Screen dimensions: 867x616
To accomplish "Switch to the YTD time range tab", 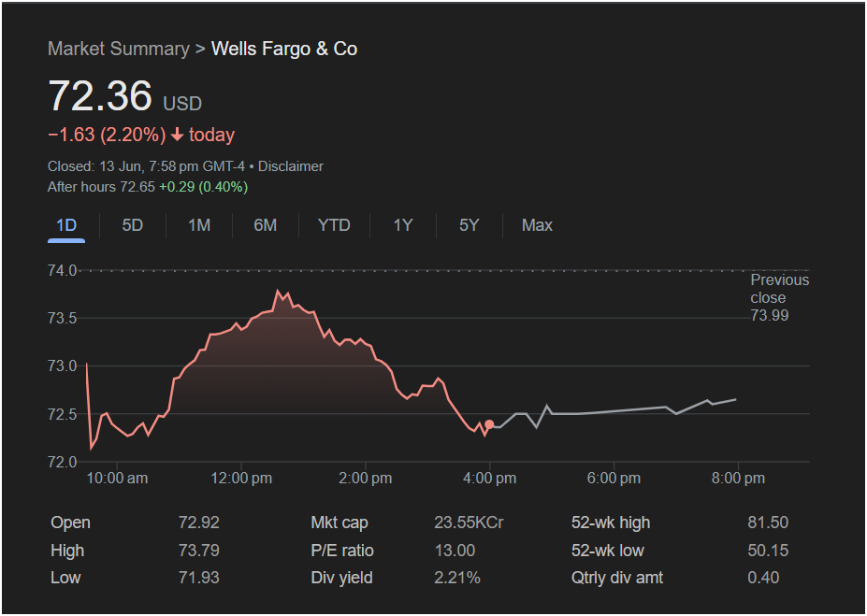I will click(x=334, y=225).
